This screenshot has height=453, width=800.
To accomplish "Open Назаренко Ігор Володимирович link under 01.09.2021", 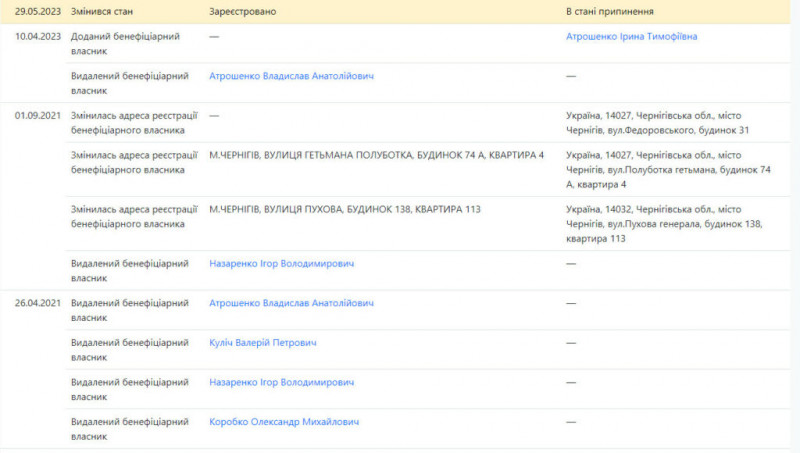I will click(282, 264).
